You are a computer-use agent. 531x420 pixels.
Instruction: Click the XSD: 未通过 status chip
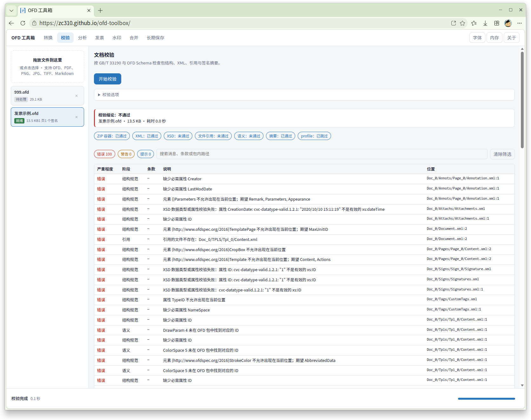[178, 136]
